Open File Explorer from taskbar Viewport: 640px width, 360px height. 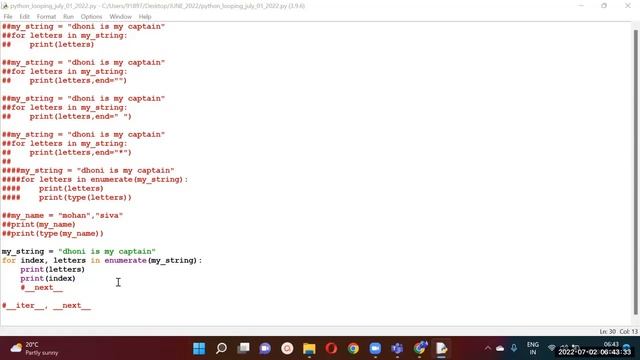[309, 349]
